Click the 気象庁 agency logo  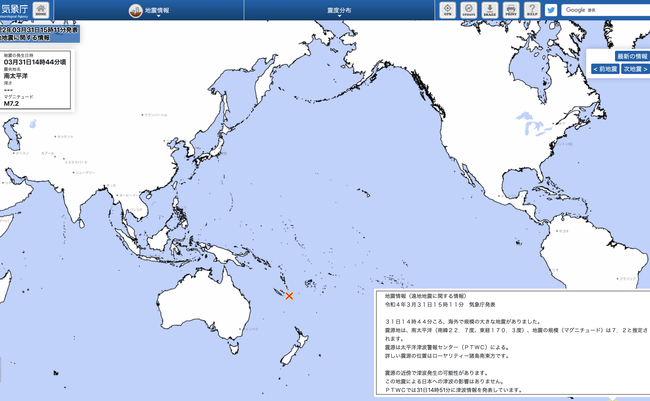tap(13, 11)
